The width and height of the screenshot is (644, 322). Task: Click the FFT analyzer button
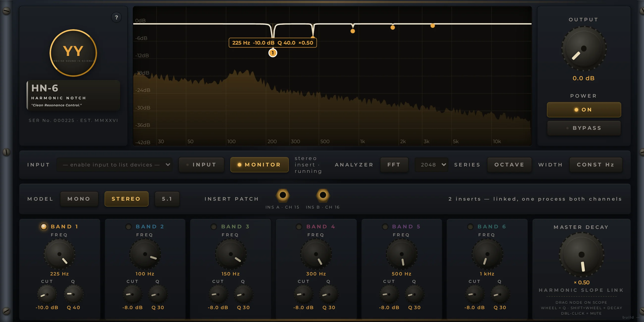pyautogui.click(x=394, y=165)
